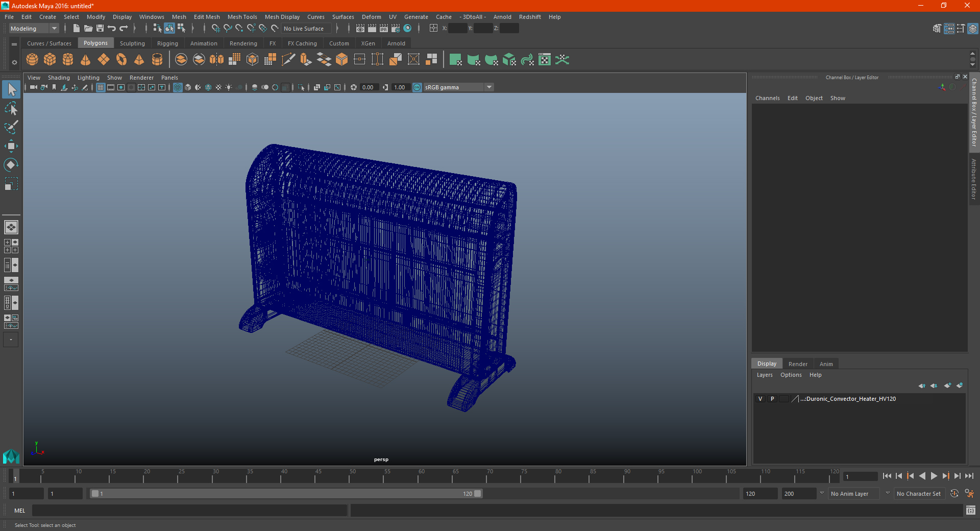Create a polygon sphere from the shelf
The image size is (980, 531).
[32, 60]
